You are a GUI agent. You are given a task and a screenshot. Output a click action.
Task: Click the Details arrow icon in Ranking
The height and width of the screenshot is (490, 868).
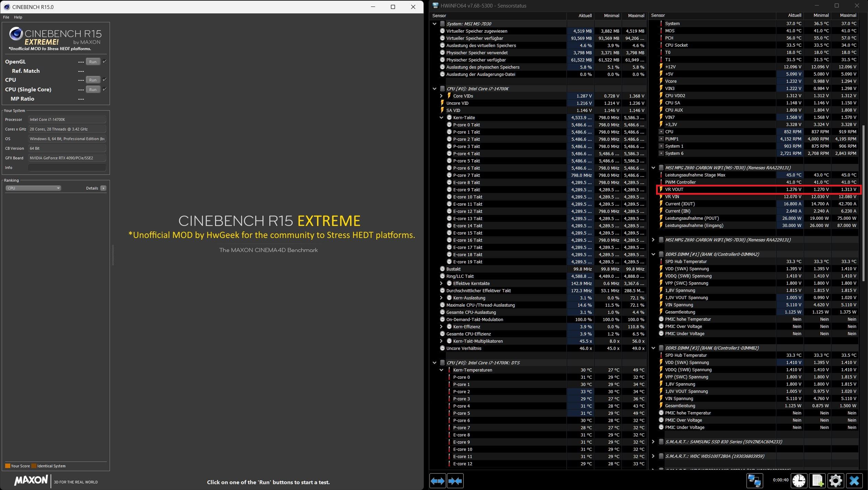click(x=103, y=188)
